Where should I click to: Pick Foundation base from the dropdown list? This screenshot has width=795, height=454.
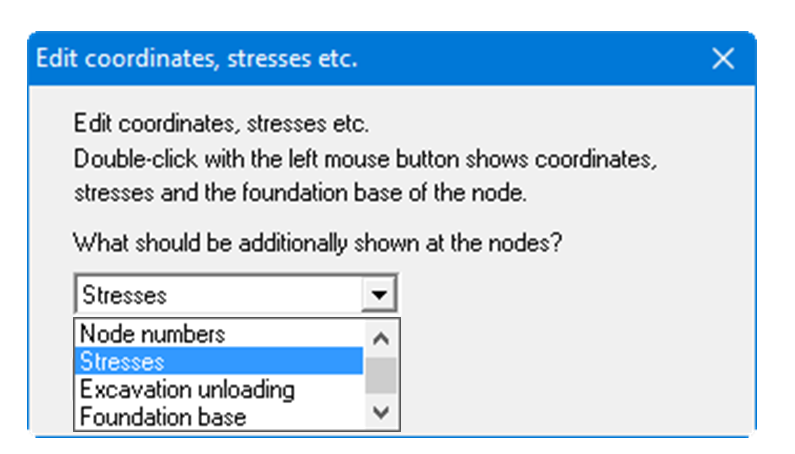tap(163, 414)
